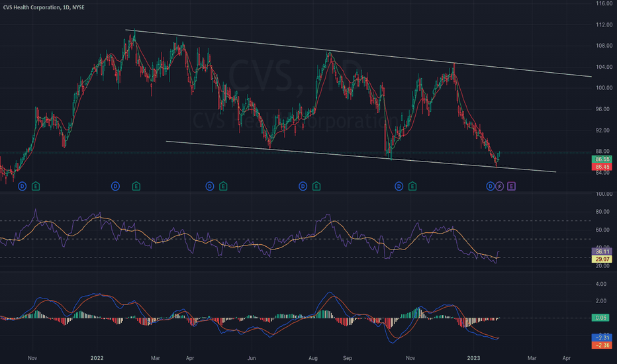
Task: Click the 2023 label on the time axis
Action: (x=473, y=358)
